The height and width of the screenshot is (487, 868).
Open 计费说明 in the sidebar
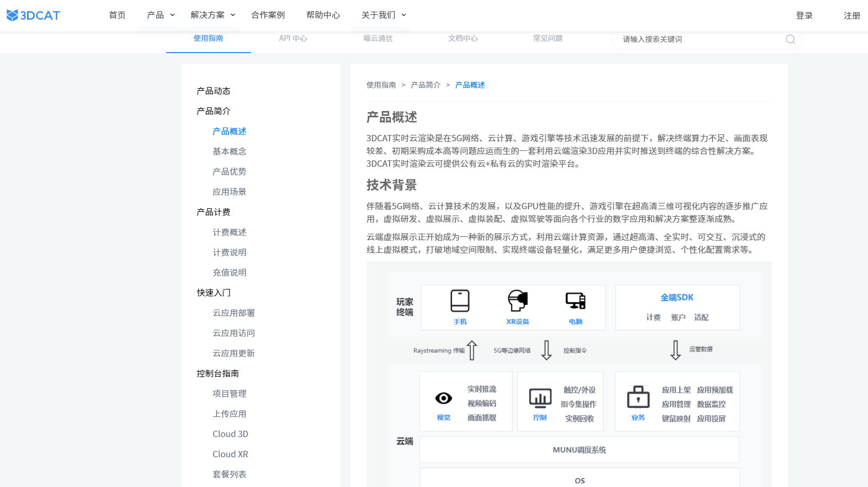click(230, 252)
